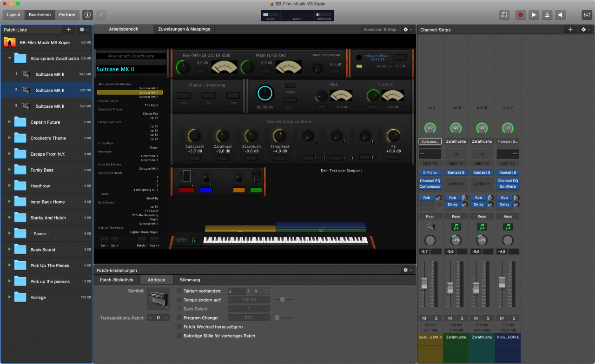Open the Transpositions-Patch stepper
This screenshot has width=595, height=364.
pos(158,318)
